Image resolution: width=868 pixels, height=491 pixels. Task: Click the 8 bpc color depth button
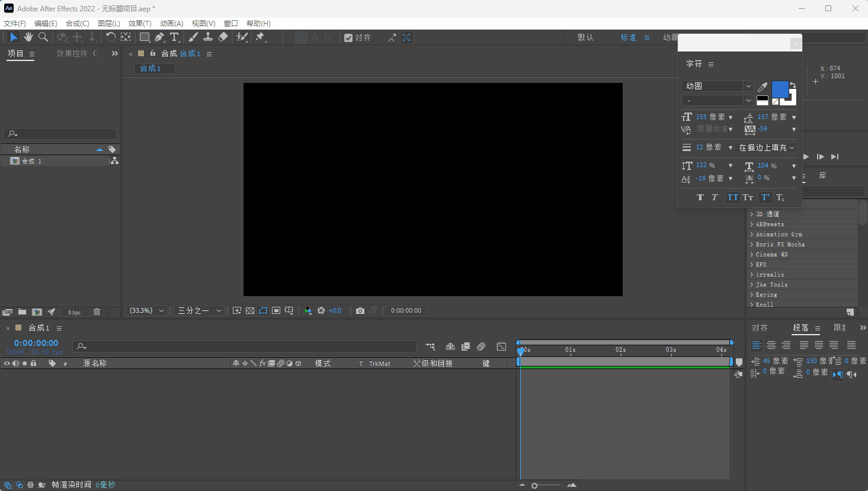[75, 312]
